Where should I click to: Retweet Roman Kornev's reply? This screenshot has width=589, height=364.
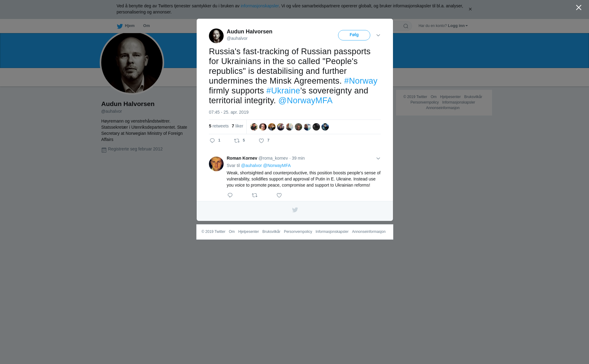click(255, 195)
